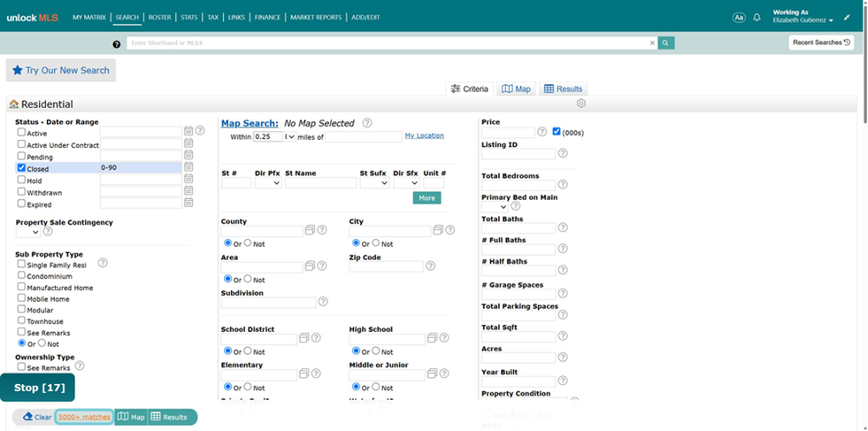Check Single Family Resi property type

click(x=21, y=265)
